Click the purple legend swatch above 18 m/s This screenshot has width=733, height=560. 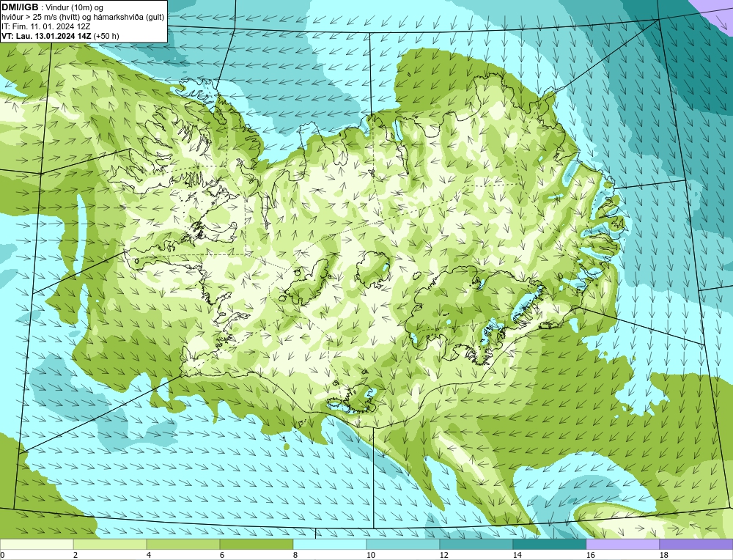[x=696, y=544]
